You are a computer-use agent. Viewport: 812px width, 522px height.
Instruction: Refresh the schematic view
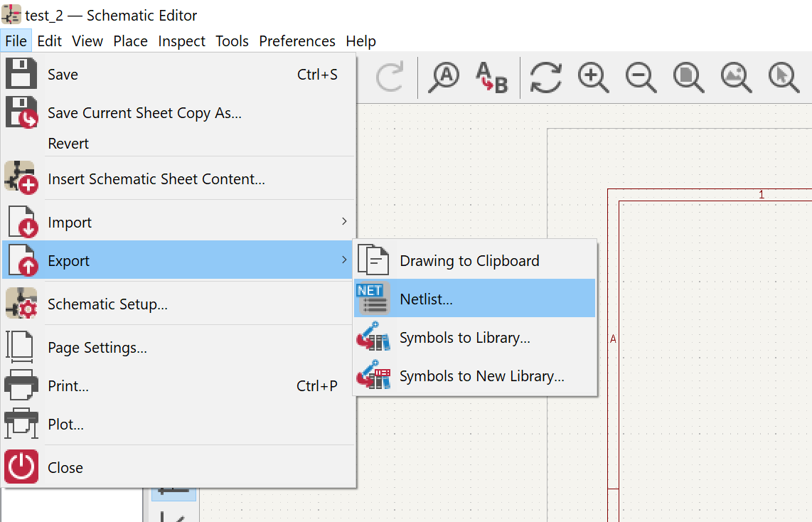(x=546, y=77)
